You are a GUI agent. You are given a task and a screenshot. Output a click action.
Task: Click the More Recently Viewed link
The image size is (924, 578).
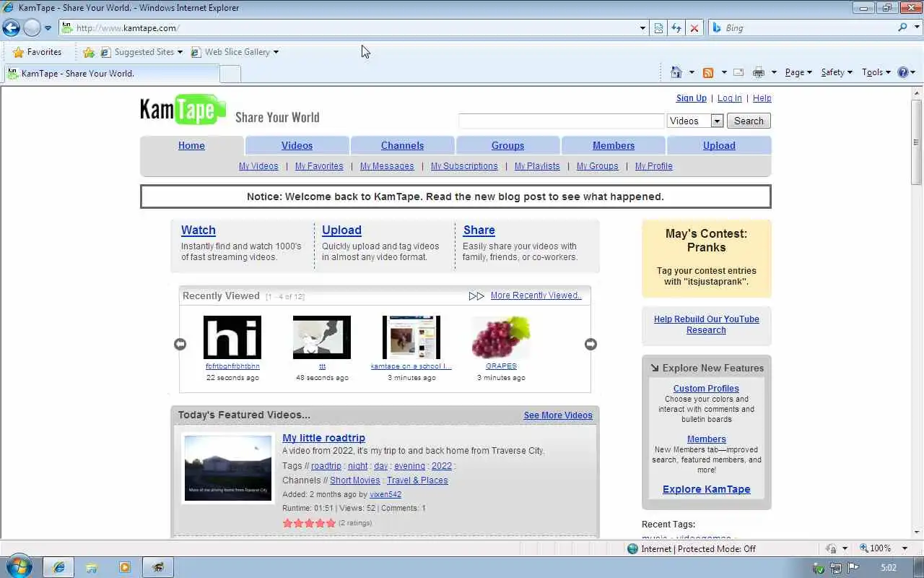(536, 296)
